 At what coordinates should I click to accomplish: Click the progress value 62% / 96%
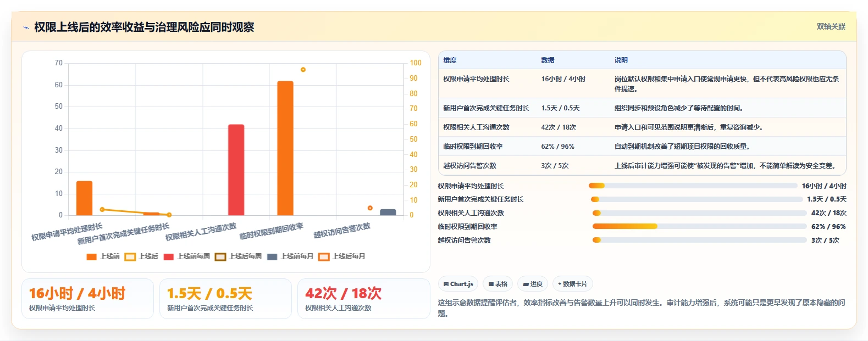(828, 227)
